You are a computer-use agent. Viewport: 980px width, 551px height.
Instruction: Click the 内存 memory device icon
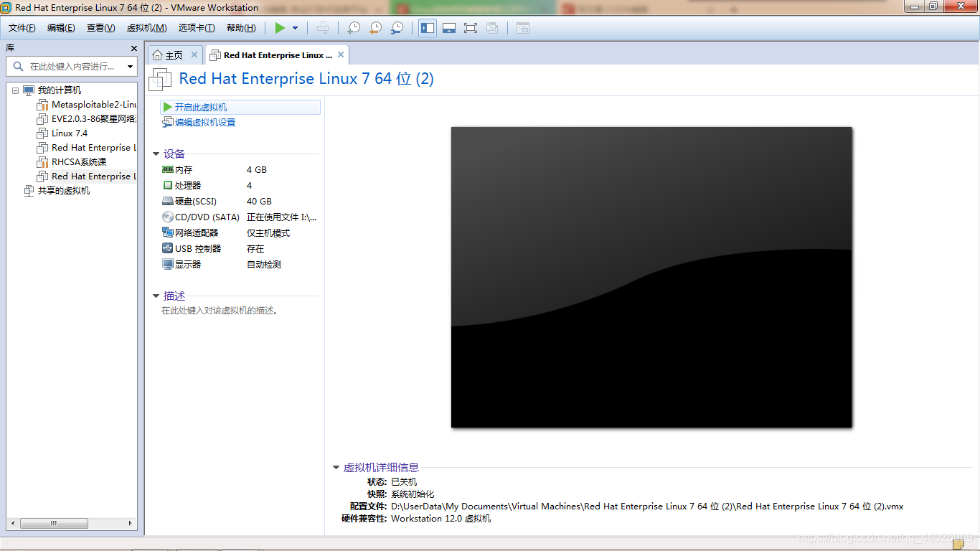[168, 170]
